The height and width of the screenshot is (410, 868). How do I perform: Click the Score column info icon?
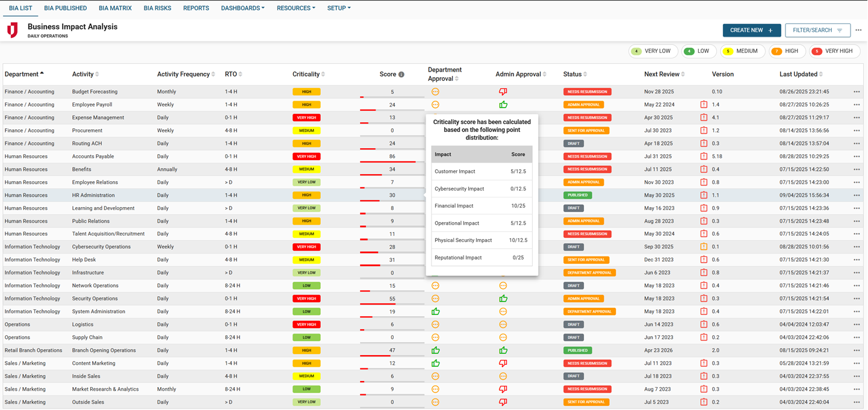[x=401, y=74]
